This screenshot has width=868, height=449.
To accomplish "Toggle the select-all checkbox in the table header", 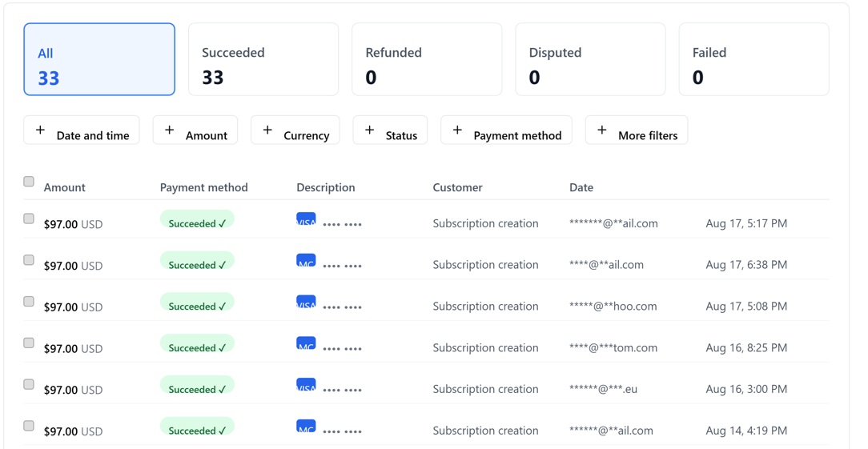I will tap(29, 182).
